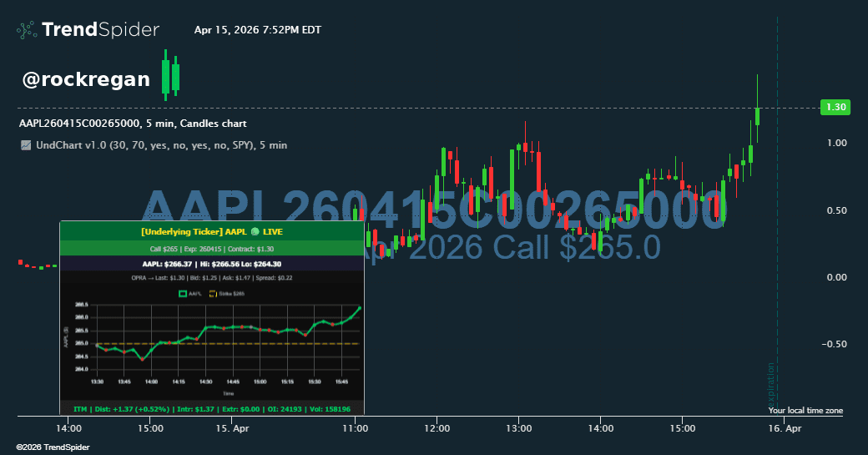Click the ITM | Dist: +1.37 status line
This screenshot has width=868, height=455.
(x=212, y=409)
